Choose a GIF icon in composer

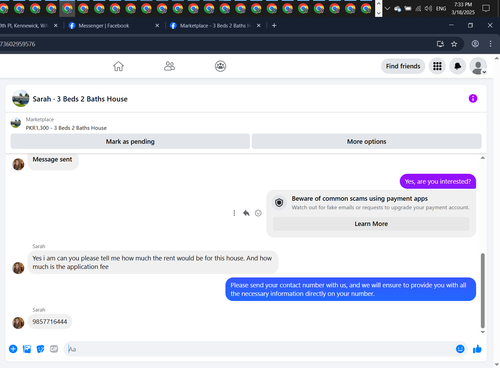pyautogui.click(x=54, y=349)
